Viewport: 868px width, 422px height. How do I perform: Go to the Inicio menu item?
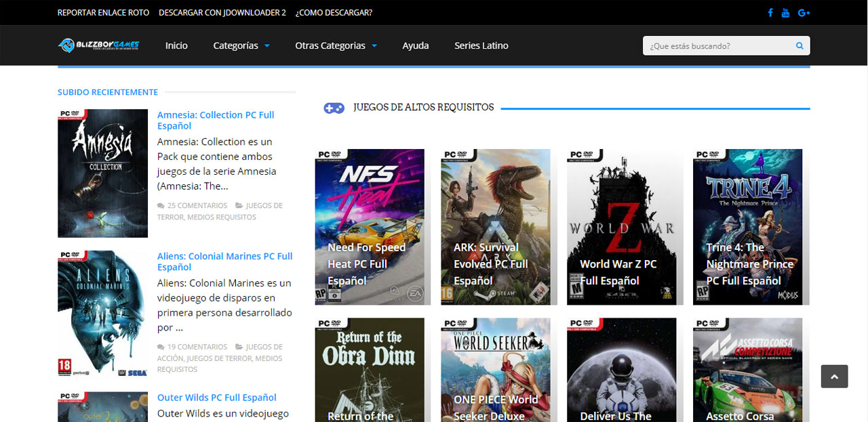(176, 45)
